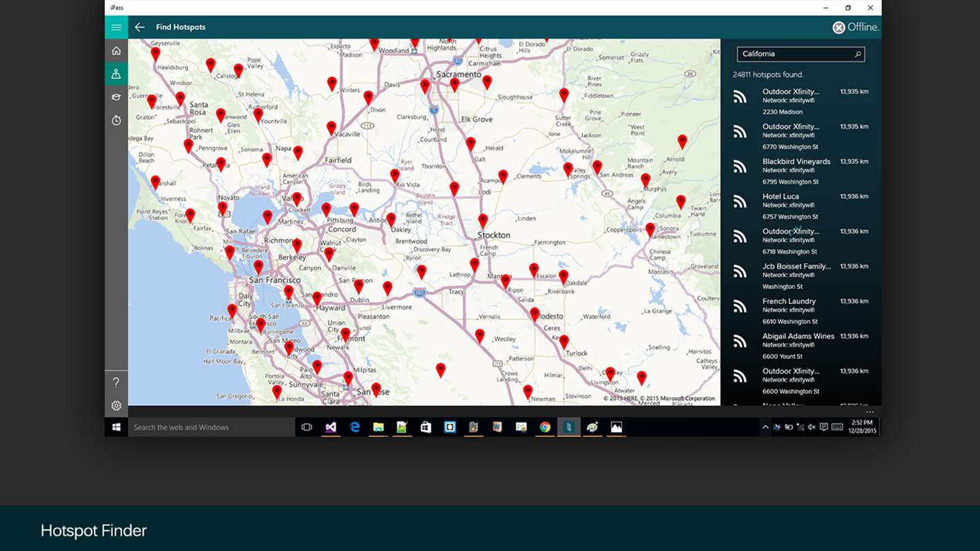Open the Home page from the sidebar
The image size is (980, 551).
[116, 51]
